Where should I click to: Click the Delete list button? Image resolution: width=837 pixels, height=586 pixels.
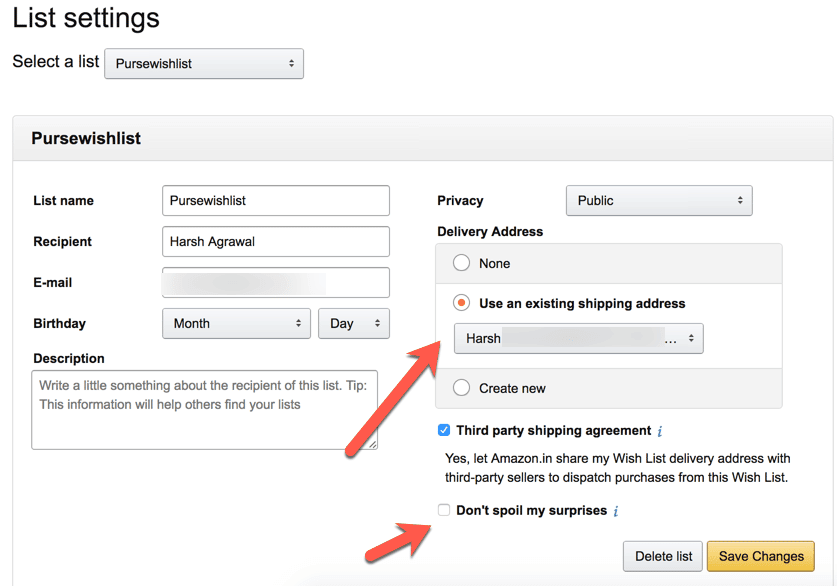[x=663, y=556]
